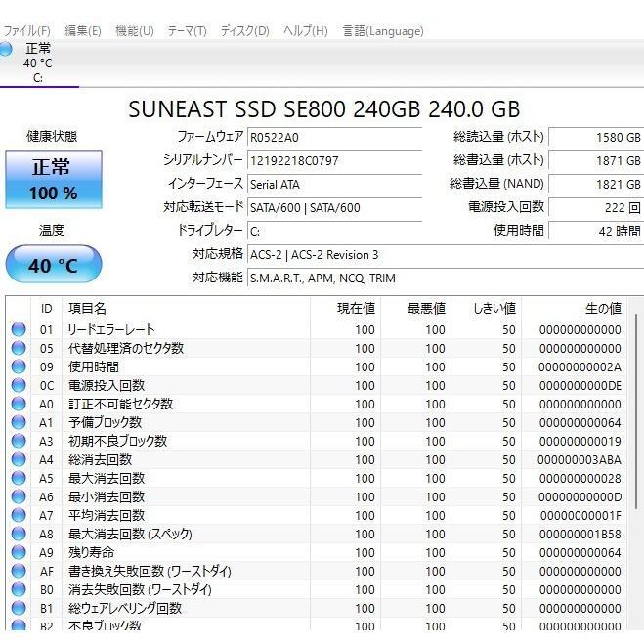Click the status icon for row 05 代替処理済のセクタ数
The height and width of the screenshot is (644, 644).
(19, 348)
